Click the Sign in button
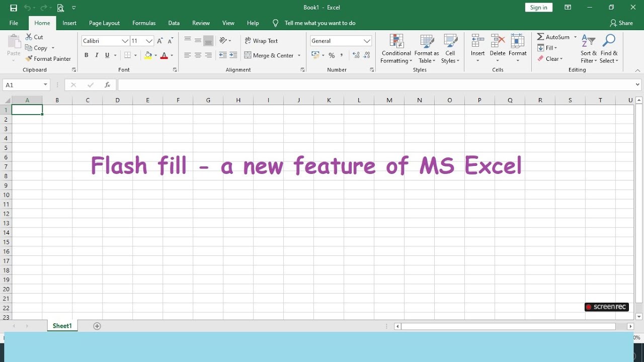The width and height of the screenshot is (644, 362). tap(539, 8)
